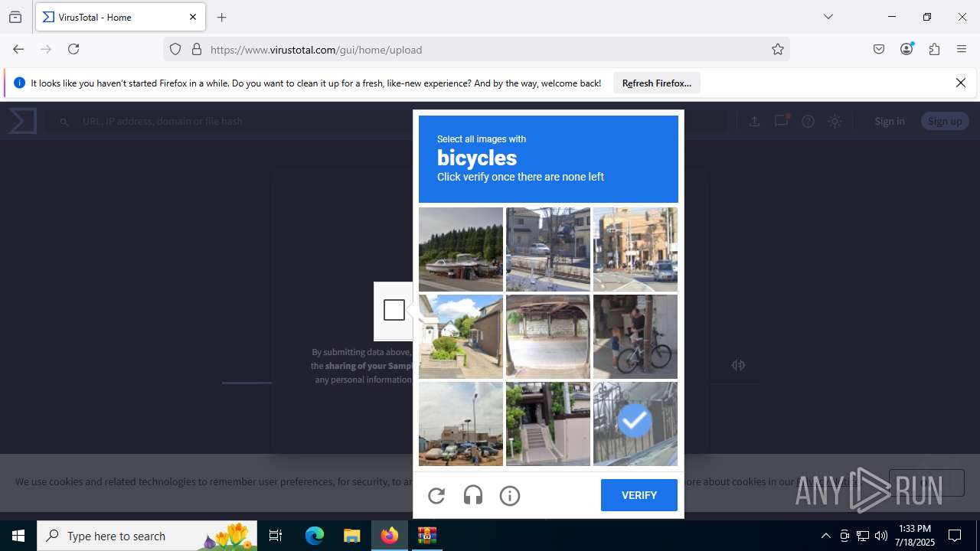Deselect the checked fence image tile
This screenshot has width=980, height=551.
pyautogui.click(x=635, y=424)
